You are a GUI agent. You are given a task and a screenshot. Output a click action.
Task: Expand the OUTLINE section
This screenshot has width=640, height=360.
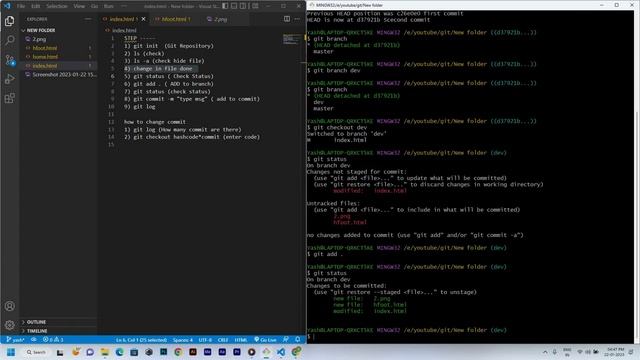[x=58, y=322]
